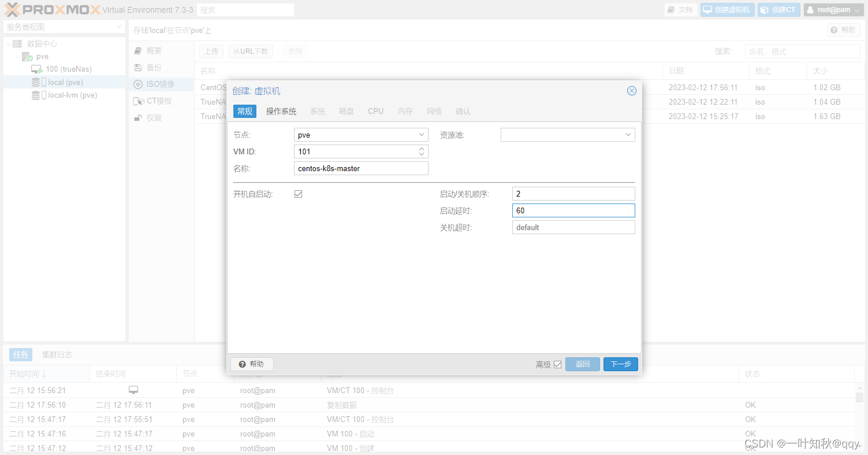Select the VM 100 - 启动 task row
This screenshot has height=455, width=868.
point(429,434)
